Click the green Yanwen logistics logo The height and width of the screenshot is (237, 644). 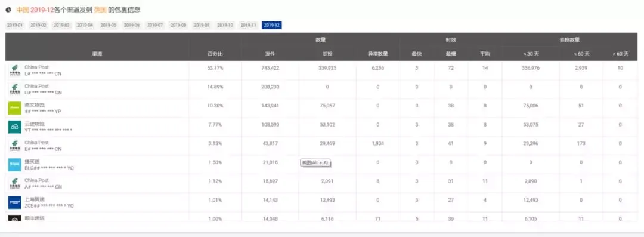click(15, 108)
